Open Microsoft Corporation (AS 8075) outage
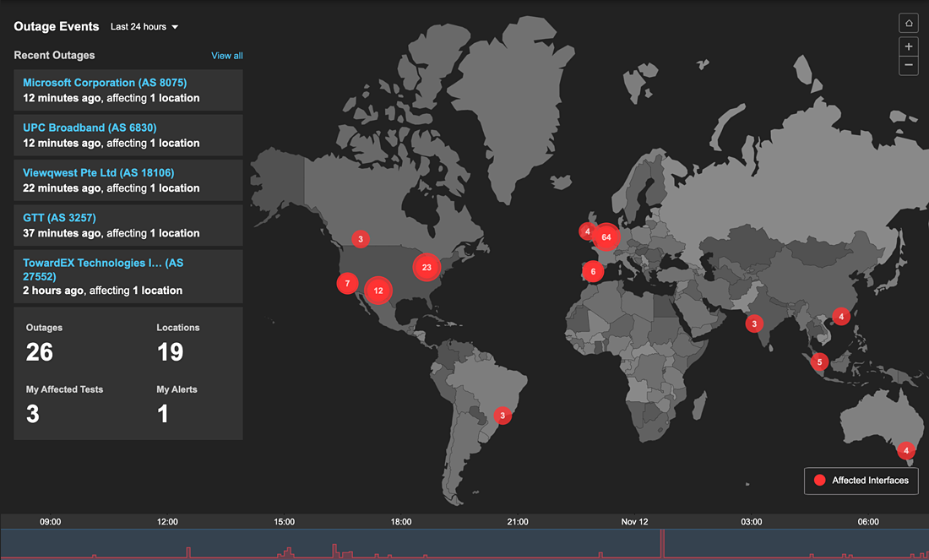 coord(105,83)
